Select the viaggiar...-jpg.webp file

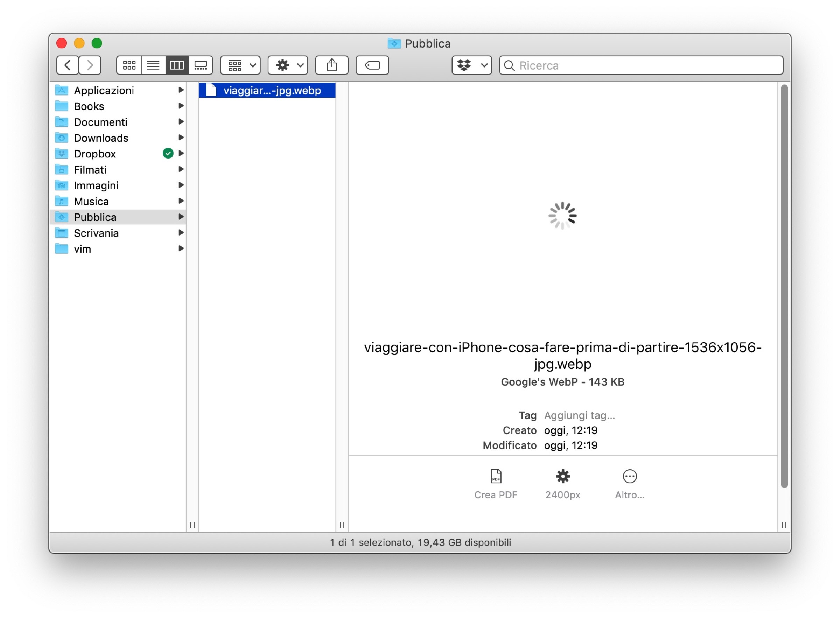(x=272, y=91)
